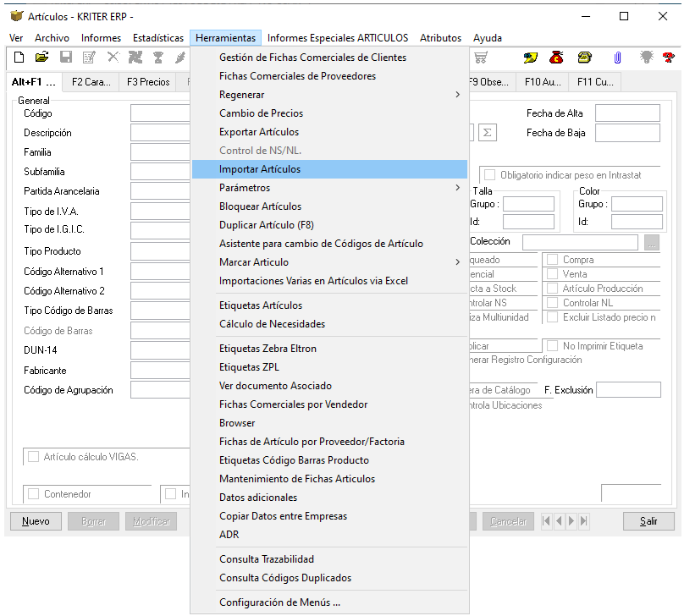
Task: Toggle Controlar NL checkbox
Action: [x=552, y=303]
